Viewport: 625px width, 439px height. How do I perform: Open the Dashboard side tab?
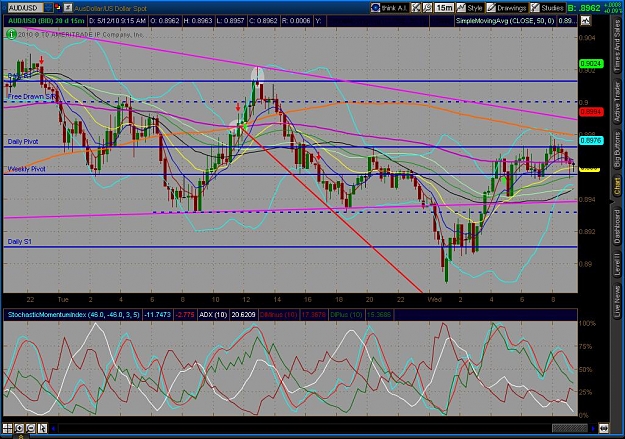pos(617,226)
